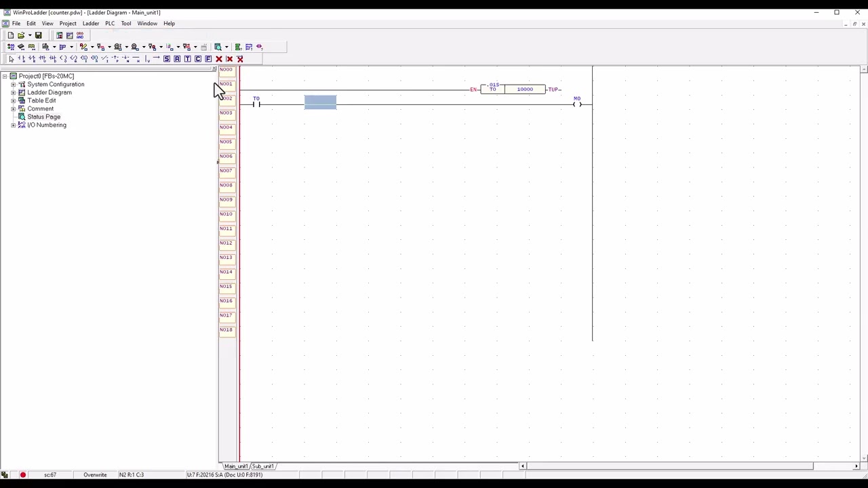Click the Overwrite mode indicator in status bar

tap(95, 475)
